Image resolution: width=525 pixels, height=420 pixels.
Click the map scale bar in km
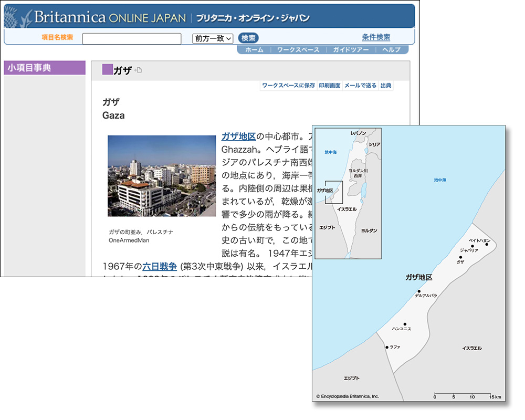pyautogui.click(x=467, y=395)
